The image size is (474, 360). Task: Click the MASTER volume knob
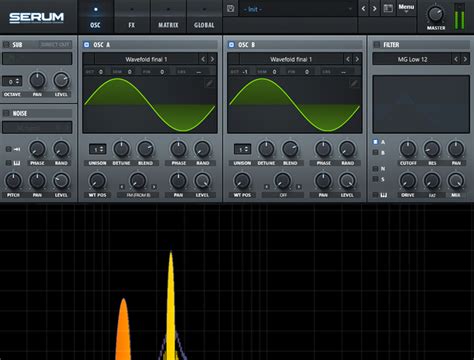435,14
